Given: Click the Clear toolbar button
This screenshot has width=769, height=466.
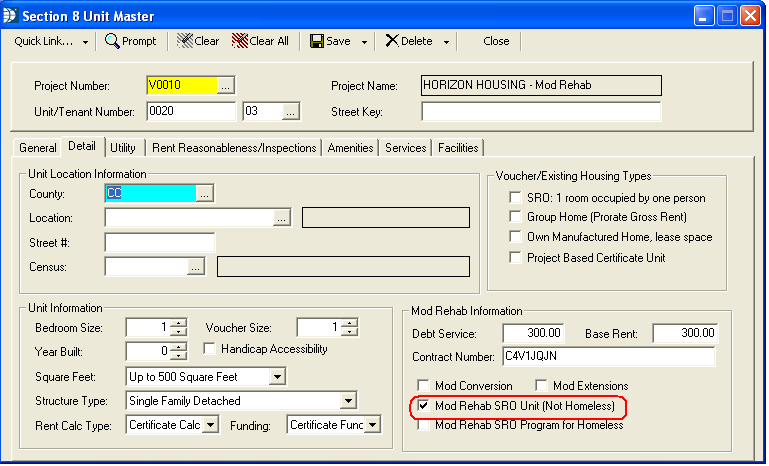Looking at the screenshot, I should point(198,41).
